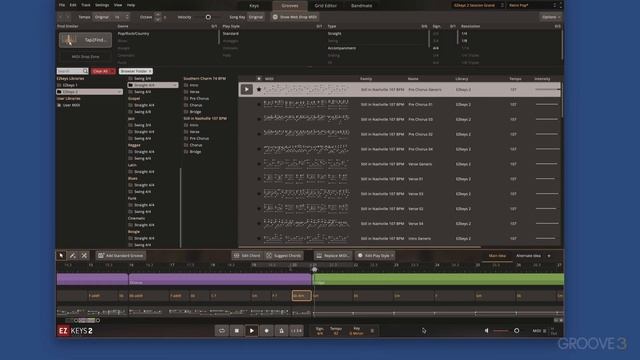The height and width of the screenshot is (360, 640).
Task: Click the search input field
Action: point(72,71)
